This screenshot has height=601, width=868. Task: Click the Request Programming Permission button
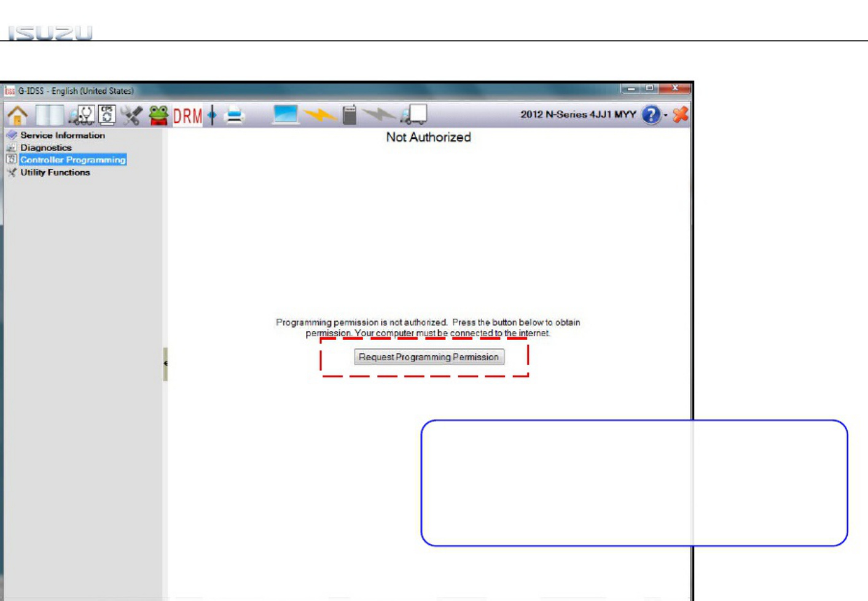pos(429,357)
